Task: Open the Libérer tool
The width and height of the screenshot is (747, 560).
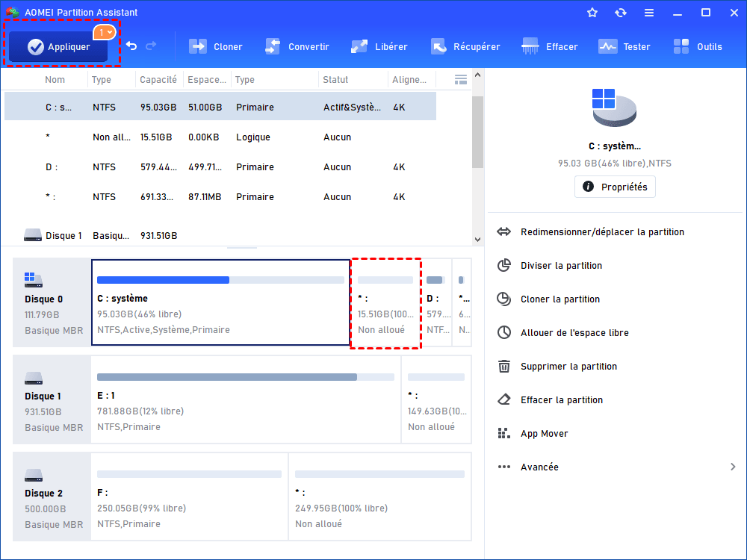Action: pyautogui.click(x=379, y=46)
